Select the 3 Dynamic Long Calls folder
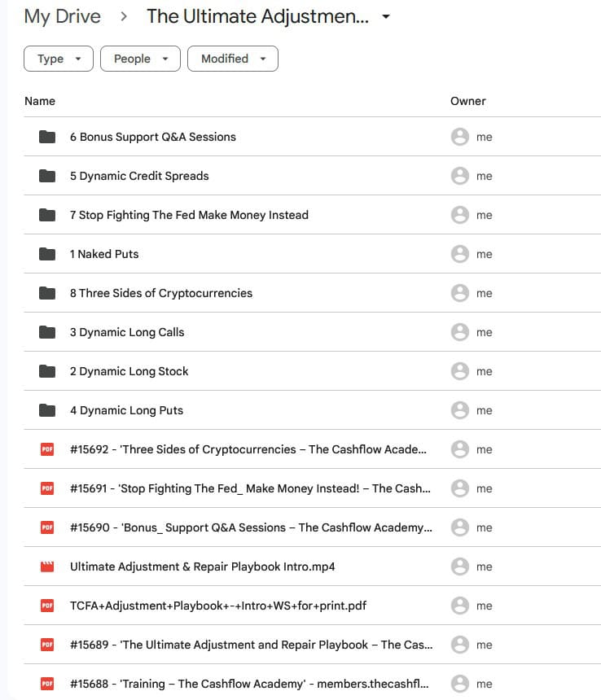Image resolution: width=601 pixels, height=700 pixels. (x=127, y=332)
